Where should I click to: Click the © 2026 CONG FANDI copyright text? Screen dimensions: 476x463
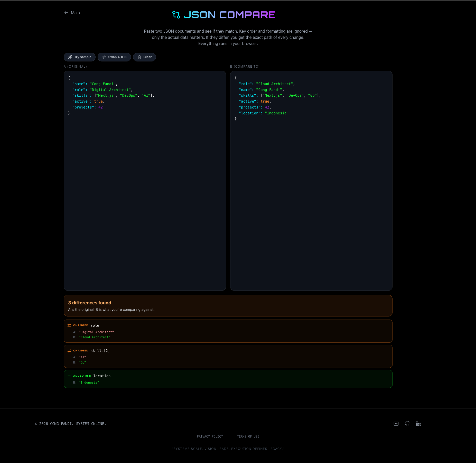click(70, 424)
